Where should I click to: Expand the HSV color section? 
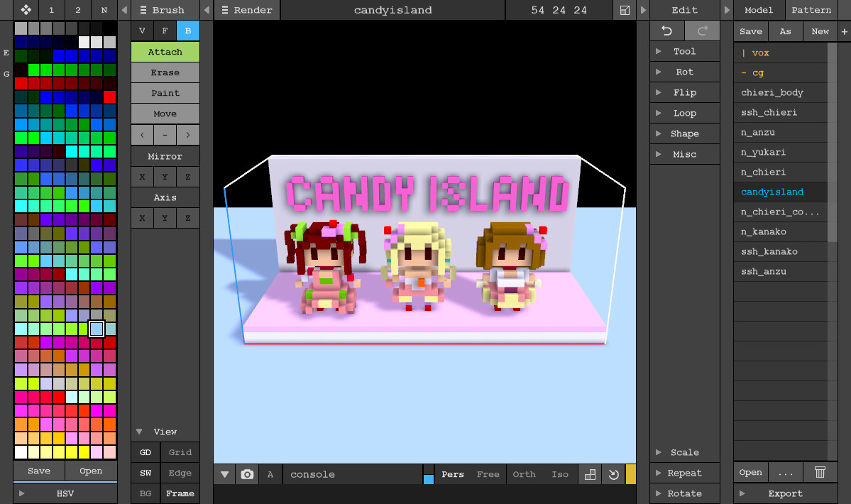tap(65, 493)
